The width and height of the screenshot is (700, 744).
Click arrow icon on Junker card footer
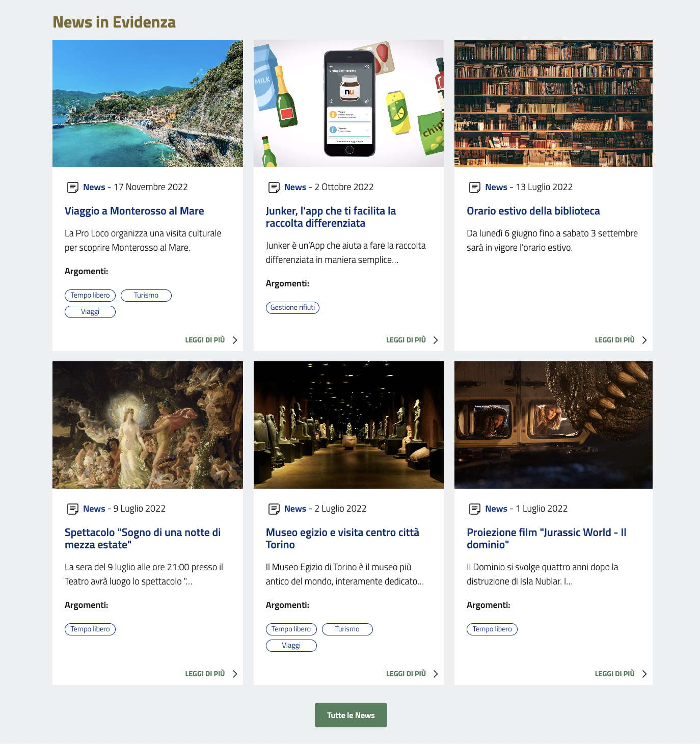tap(436, 340)
